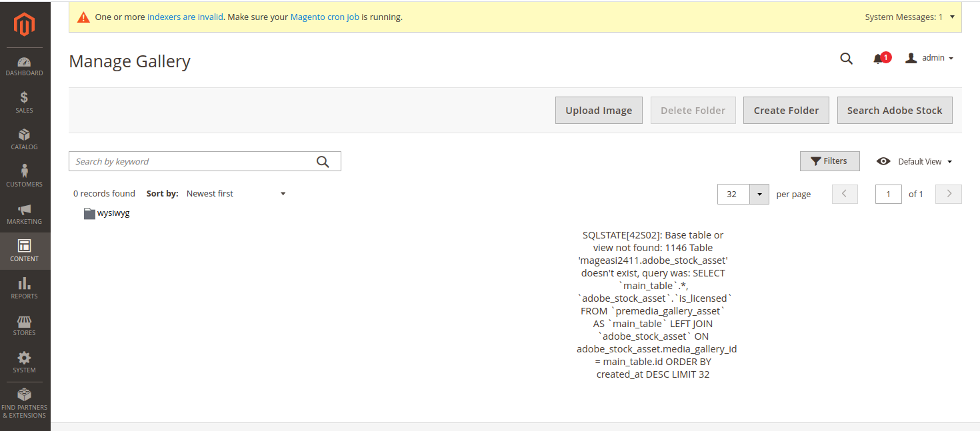980x431 pixels.
Task: Toggle the Default View eye icon
Action: [x=883, y=161]
